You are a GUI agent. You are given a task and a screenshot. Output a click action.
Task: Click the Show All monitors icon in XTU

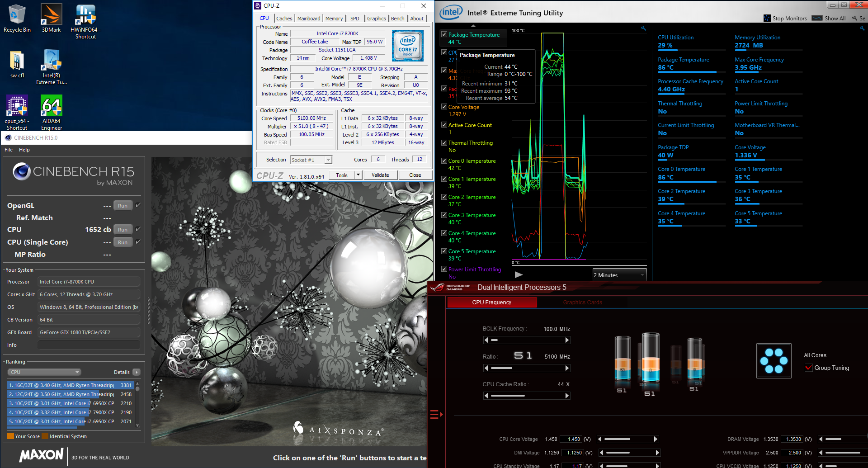[817, 18]
